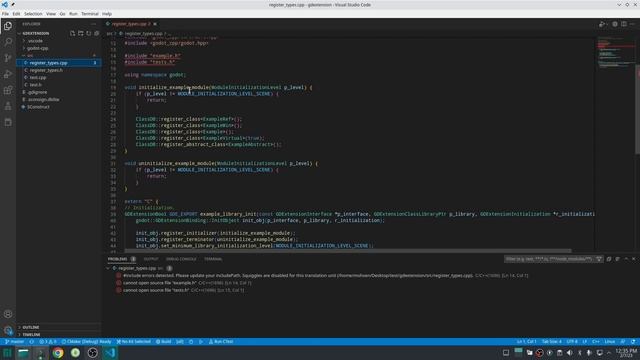Refresh the Explorer file tree

pos(89,33)
